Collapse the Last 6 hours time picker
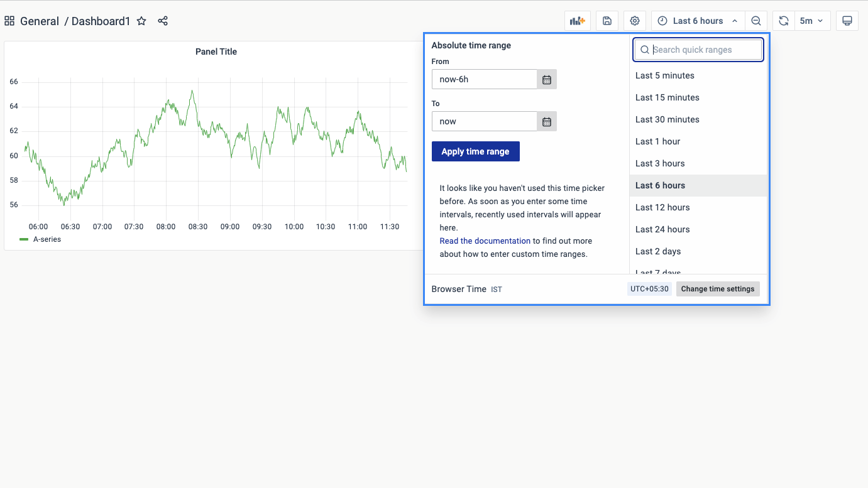The image size is (868, 488). coord(698,21)
